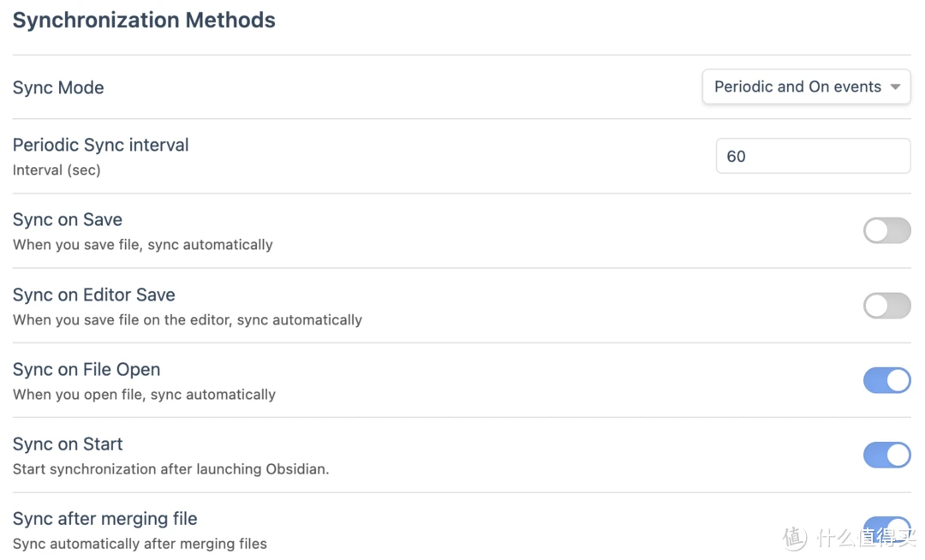Click the Interval (sec) description text
925x560 pixels.
click(57, 170)
